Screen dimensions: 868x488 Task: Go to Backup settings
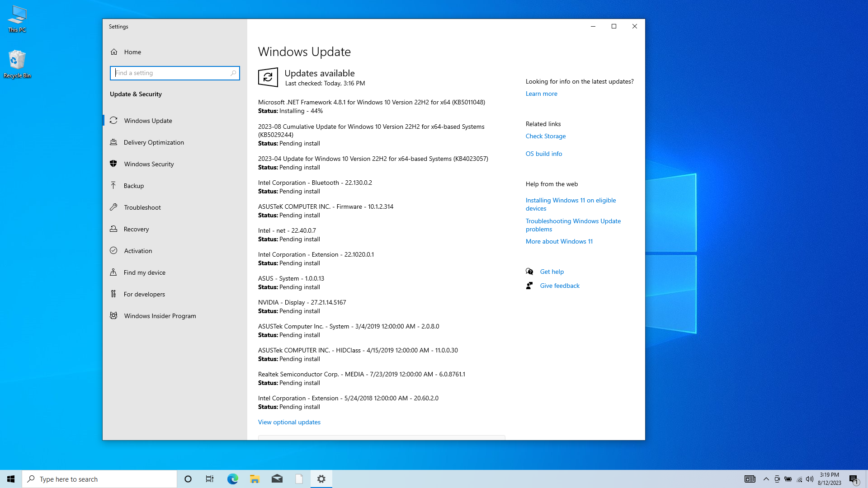pyautogui.click(x=134, y=186)
